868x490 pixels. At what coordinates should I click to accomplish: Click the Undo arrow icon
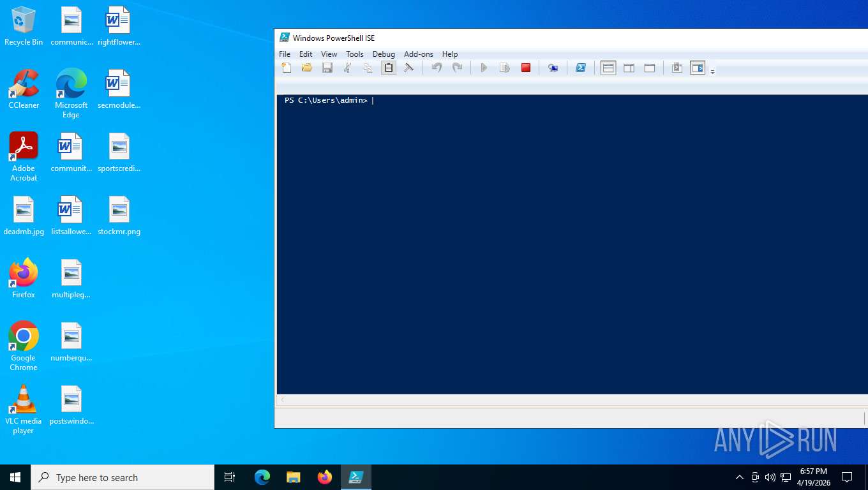437,68
